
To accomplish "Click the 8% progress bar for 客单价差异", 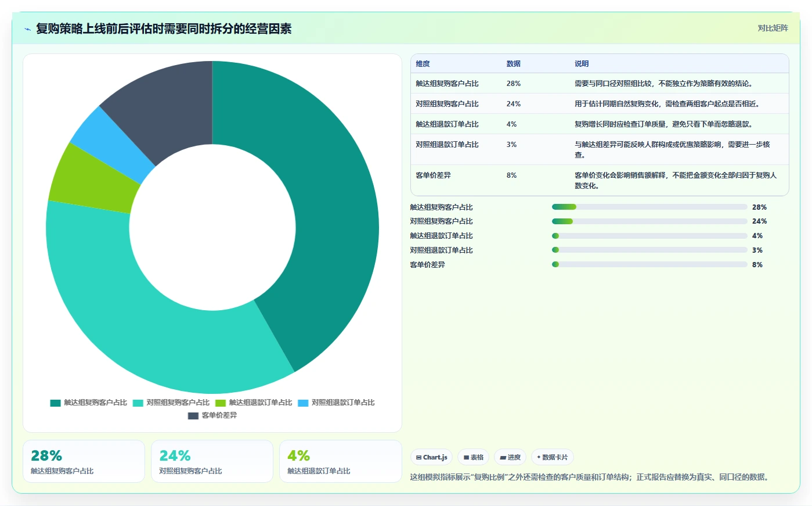I will click(x=649, y=264).
